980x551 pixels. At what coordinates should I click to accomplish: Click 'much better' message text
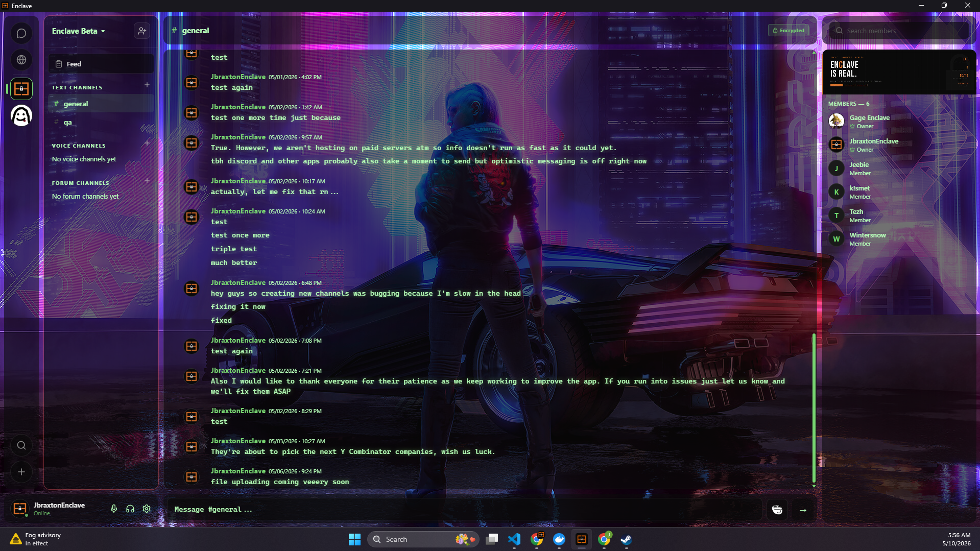(x=234, y=263)
